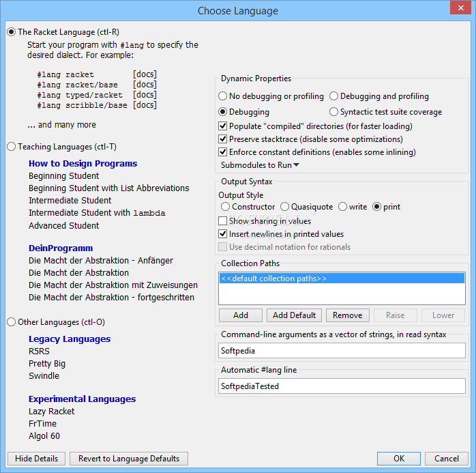Select Intermediate Student with lambda
Image resolution: width=476 pixels, height=473 pixels.
point(97,213)
